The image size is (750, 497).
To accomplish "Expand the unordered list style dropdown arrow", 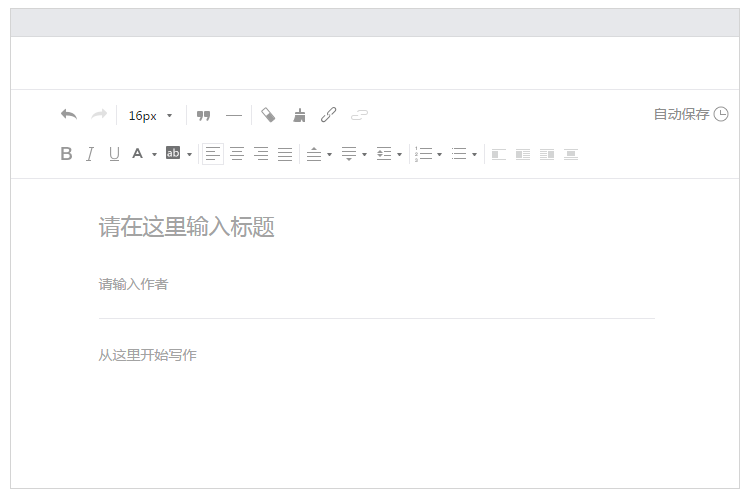I will [475, 155].
